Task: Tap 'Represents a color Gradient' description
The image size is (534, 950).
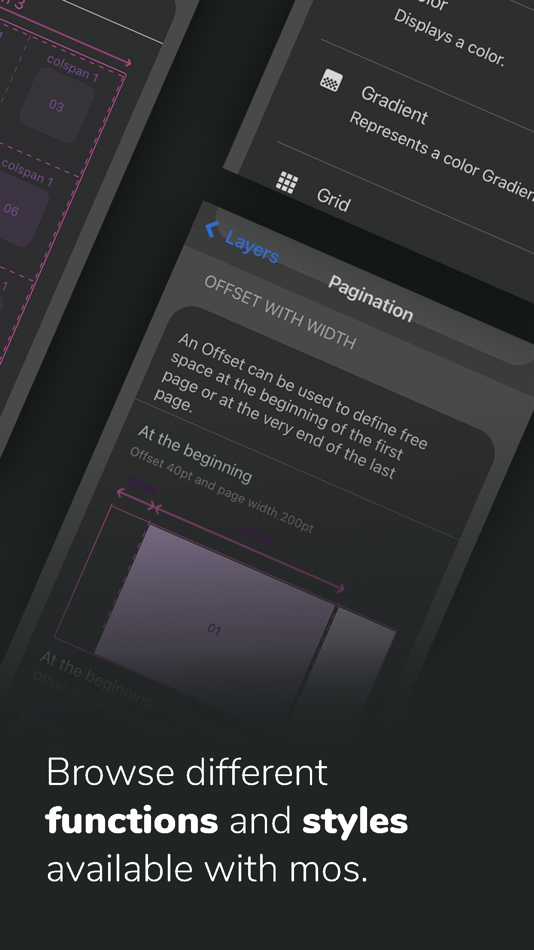Action: point(441,156)
